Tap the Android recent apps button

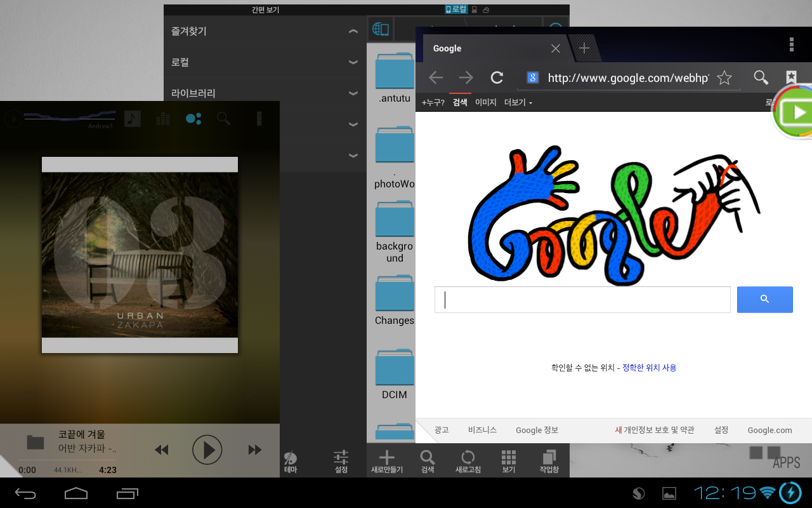[128, 493]
